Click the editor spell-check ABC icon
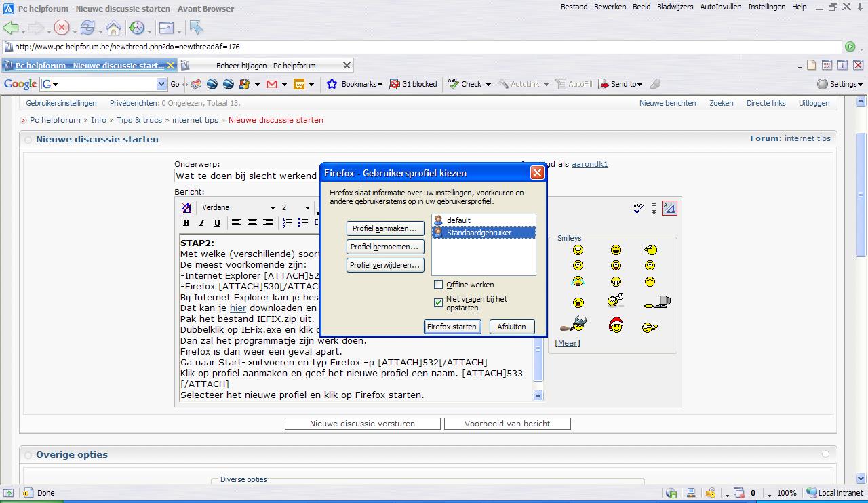The width and height of the screenshot is (868, 503). coord(637,208)
